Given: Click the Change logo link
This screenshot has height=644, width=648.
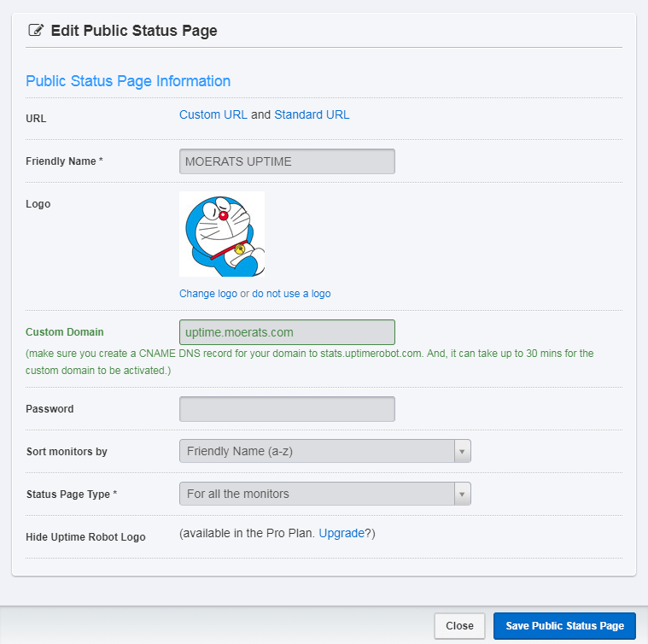Looking at the screenshot, I should [208, 294].
